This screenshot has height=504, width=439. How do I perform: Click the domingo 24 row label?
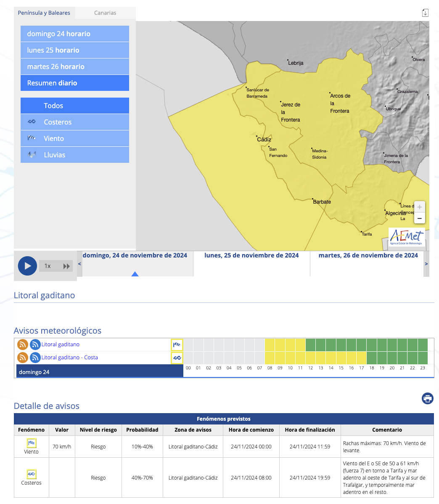click(x=100, y=371)
